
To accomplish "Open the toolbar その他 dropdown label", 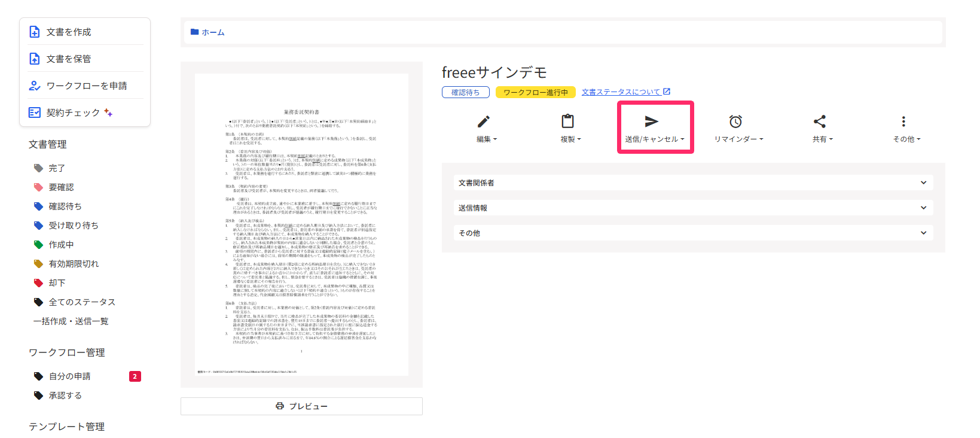I will (x=906, y=139).
